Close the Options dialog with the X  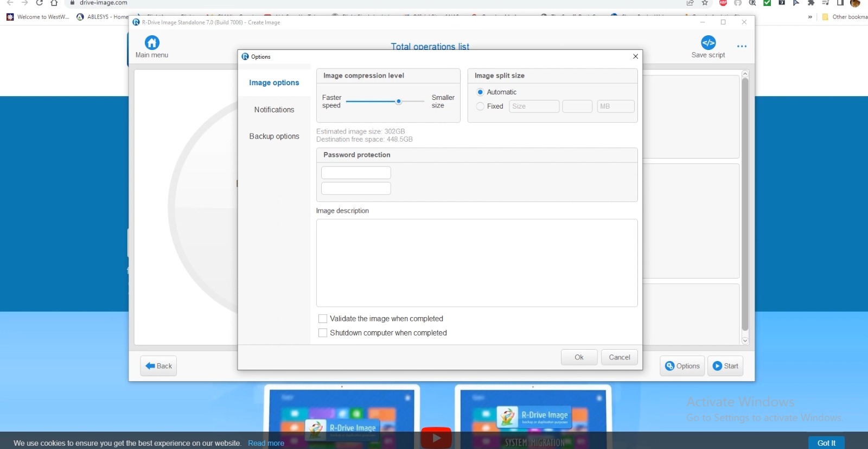tap(635, 56)
